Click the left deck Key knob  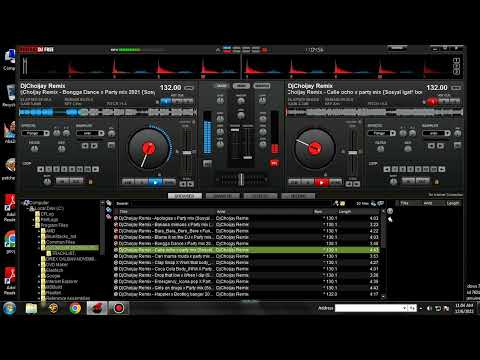coord(62,148)
